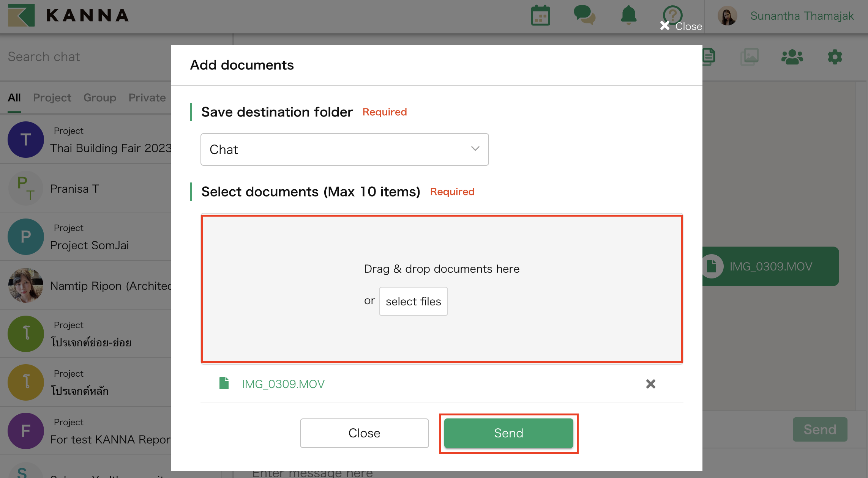Remove IMG_0309.MOV from selected documents
Viewport: 868px width, 478px height.
[650, 384]
